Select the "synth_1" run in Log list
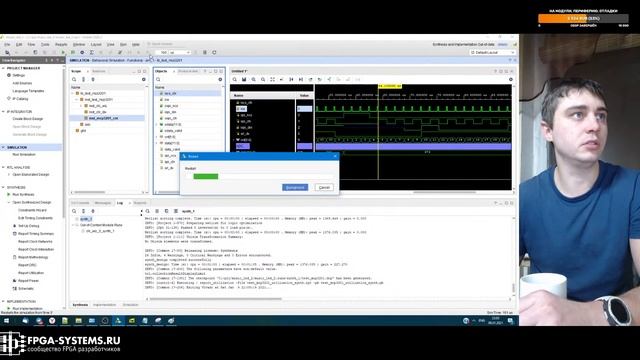Screen dimensions: 640x360 pos(86,219)
